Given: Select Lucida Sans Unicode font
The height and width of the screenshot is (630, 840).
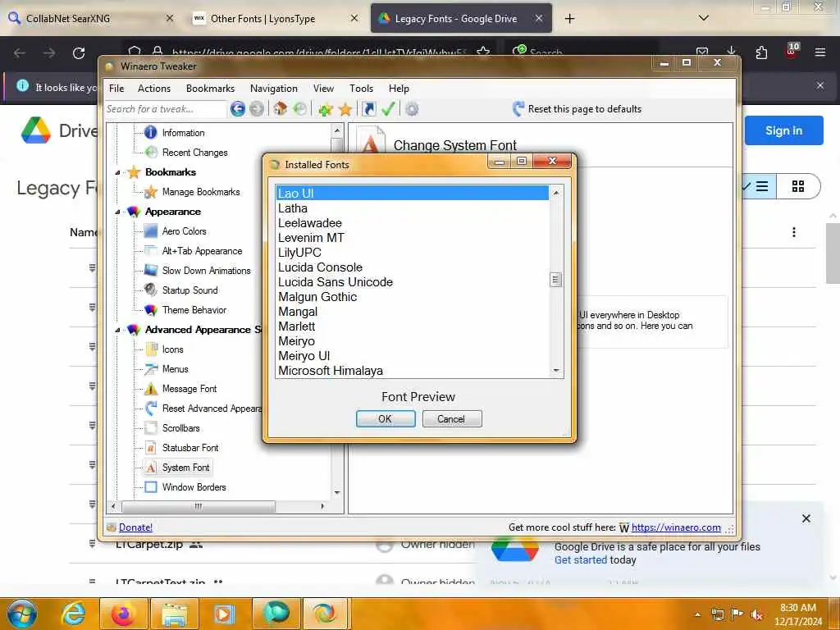Looking at the screenshot, I should (412, 282).
